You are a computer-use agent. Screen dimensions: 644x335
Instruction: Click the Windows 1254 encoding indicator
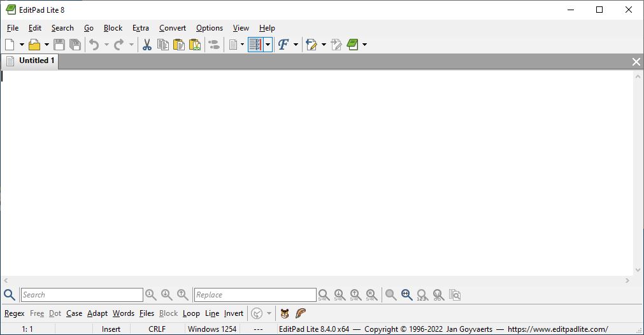click(x=212, y=329)
